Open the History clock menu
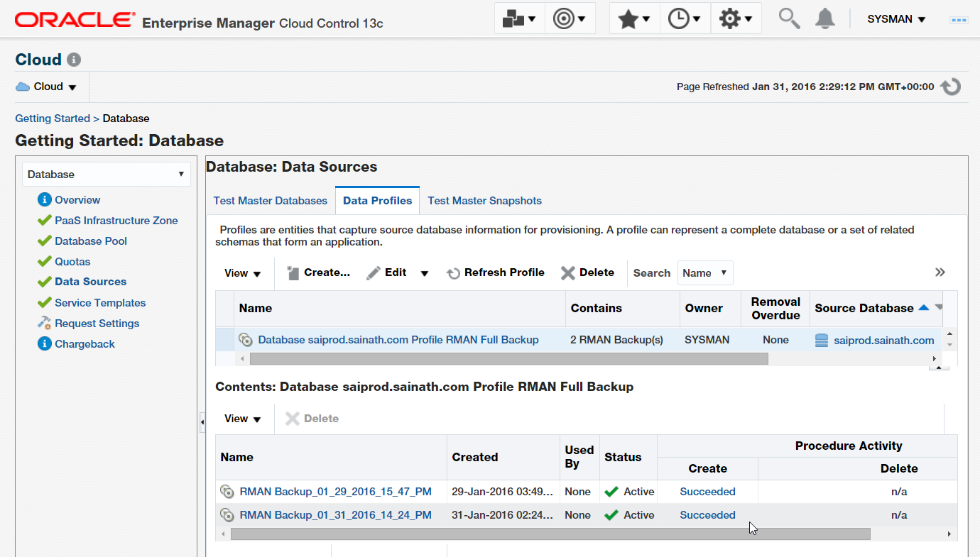This screenshot has width=980, height=557. point(685,19)
